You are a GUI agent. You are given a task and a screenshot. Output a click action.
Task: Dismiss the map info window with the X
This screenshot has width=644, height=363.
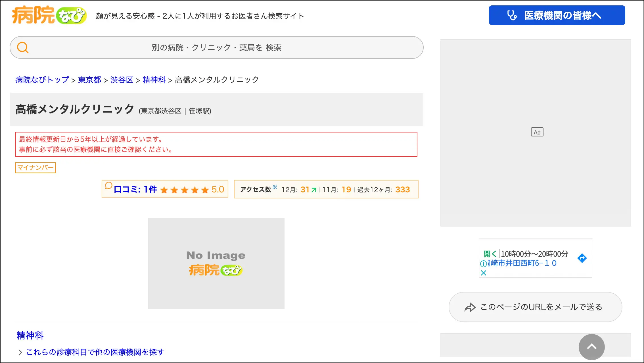(x=483, y=273)
